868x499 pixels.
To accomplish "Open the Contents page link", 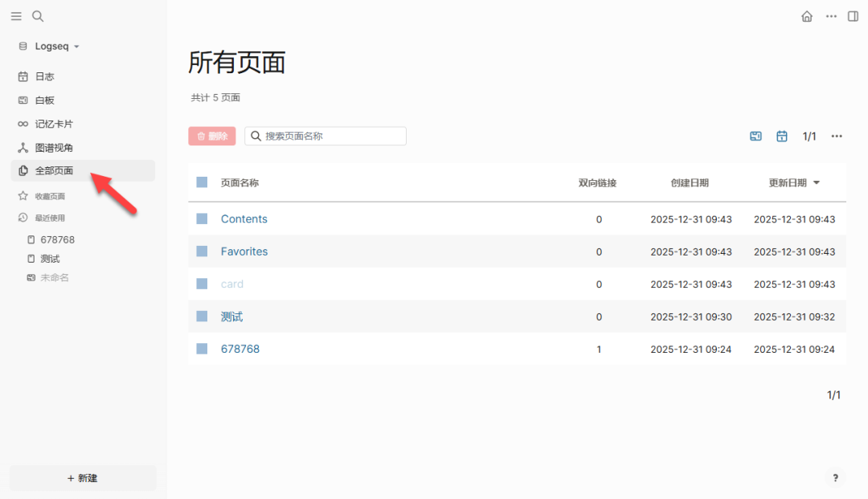I will click(244, 219).
